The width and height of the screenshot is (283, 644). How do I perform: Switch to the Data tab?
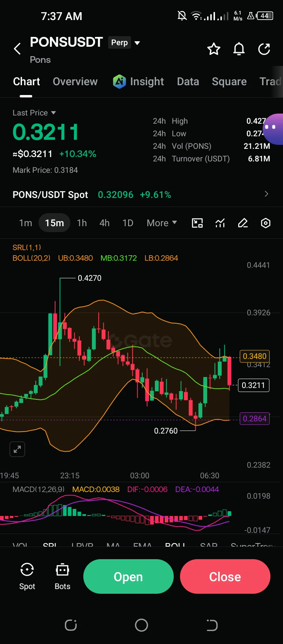(188, 82)
